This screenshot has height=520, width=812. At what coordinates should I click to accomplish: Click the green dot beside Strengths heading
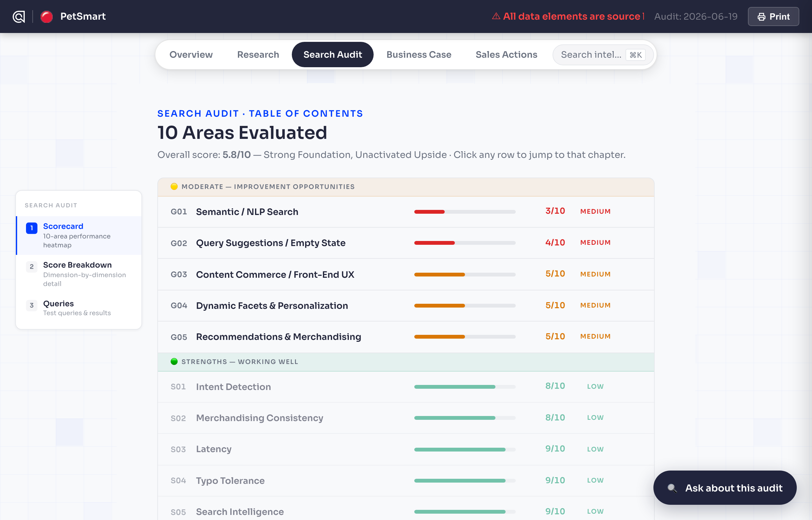[x=174, y=361]
